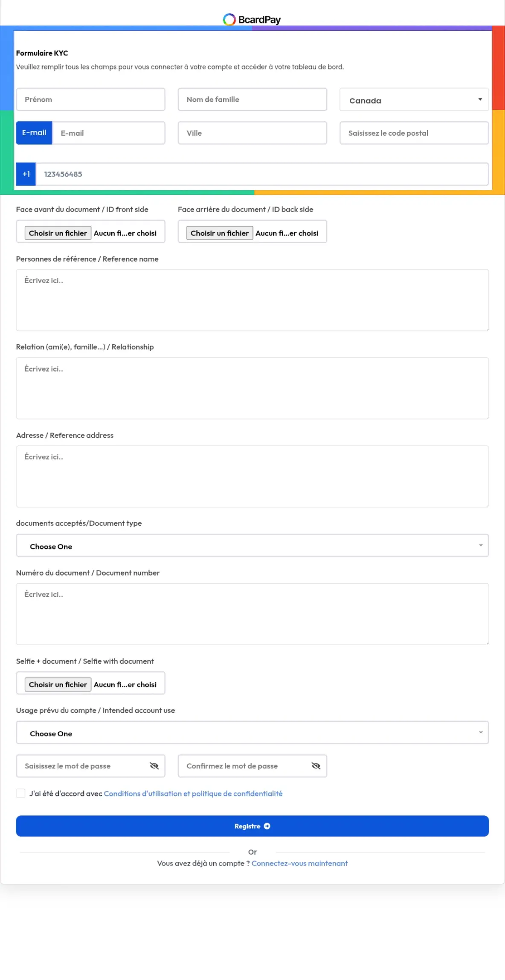505x980 pixels.
Task: Click the Reference name text area
Action: pyautogui.click(x=252, y=300)
